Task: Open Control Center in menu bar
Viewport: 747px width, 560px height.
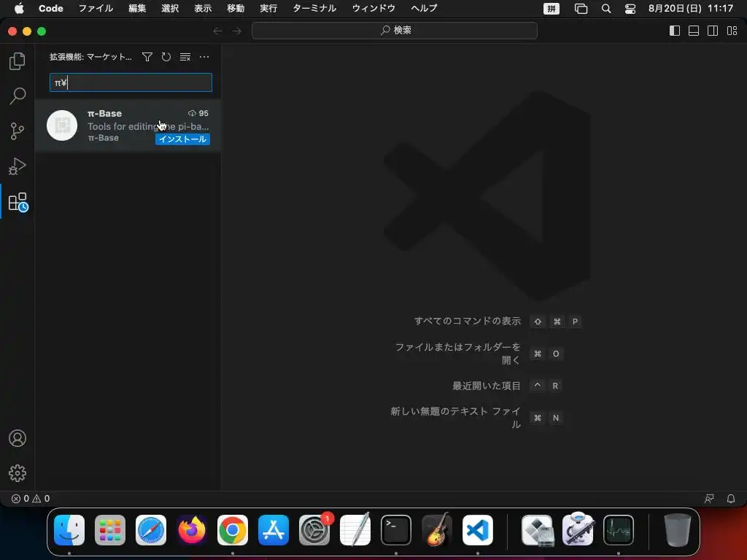Action: (x=630, y=9)
